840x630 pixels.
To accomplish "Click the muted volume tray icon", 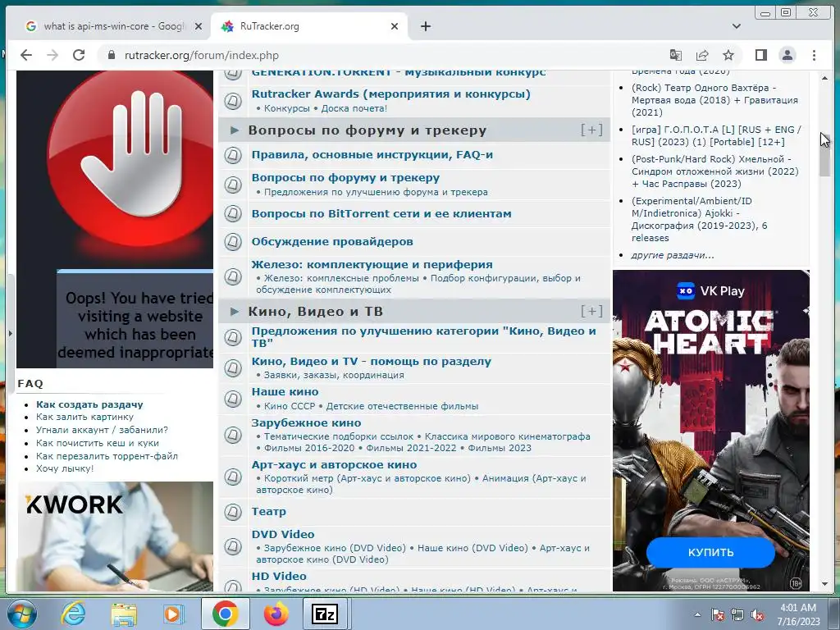I will click(x=757, y=615).
